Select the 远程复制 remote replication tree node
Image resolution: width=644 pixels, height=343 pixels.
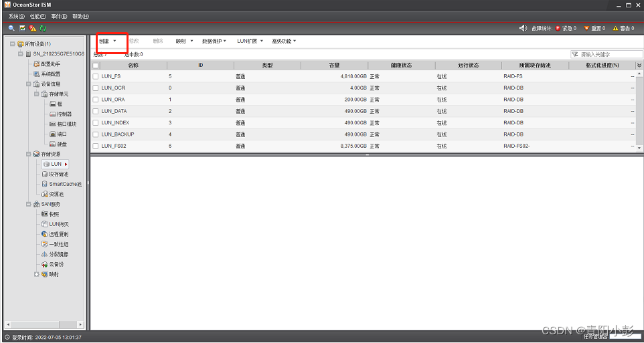click(x=55, y=234)
